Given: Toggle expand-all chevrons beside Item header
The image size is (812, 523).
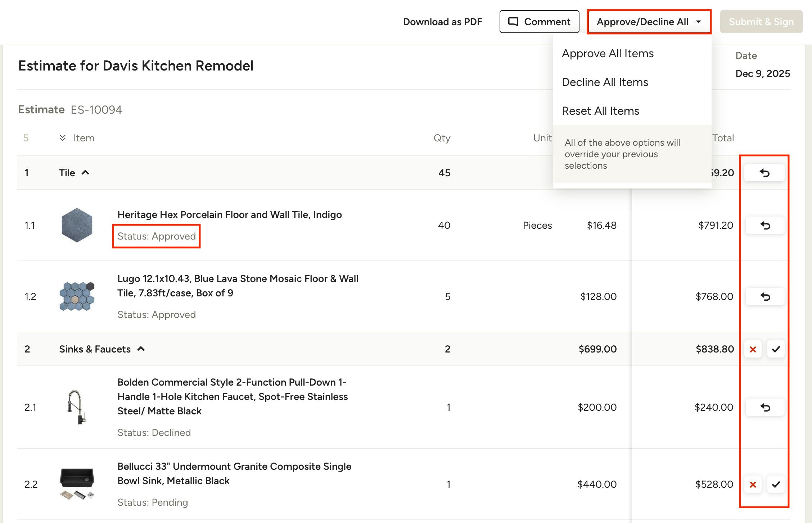Looking at the screenshot, I should click(x=63, y=138).
